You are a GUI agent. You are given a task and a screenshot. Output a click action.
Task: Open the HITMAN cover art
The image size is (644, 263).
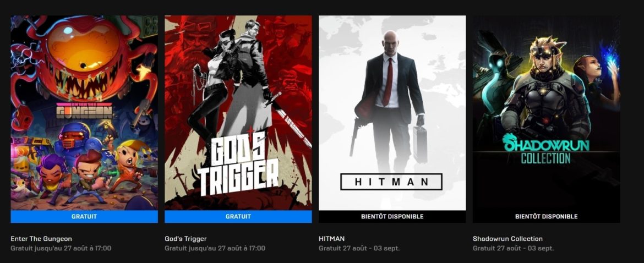pos(392,113)
